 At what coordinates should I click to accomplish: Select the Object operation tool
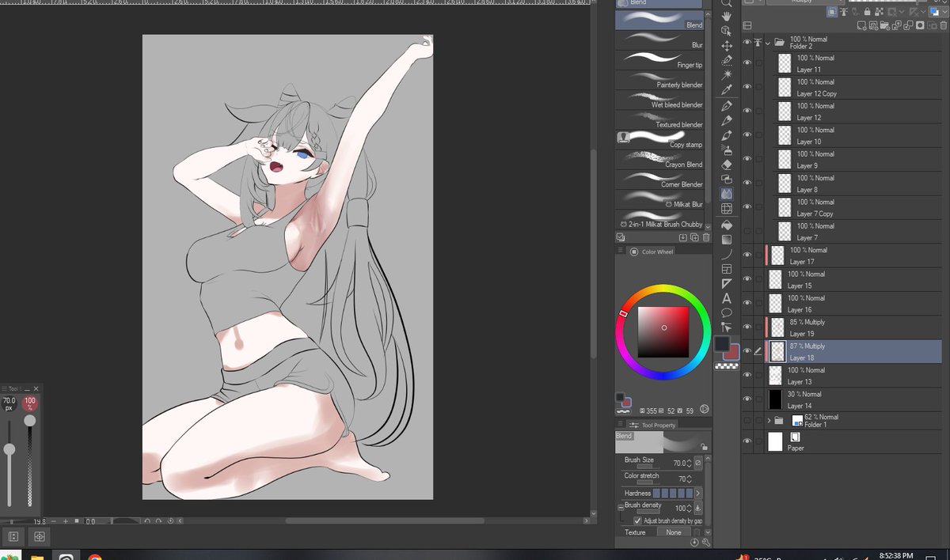(727, 31)
